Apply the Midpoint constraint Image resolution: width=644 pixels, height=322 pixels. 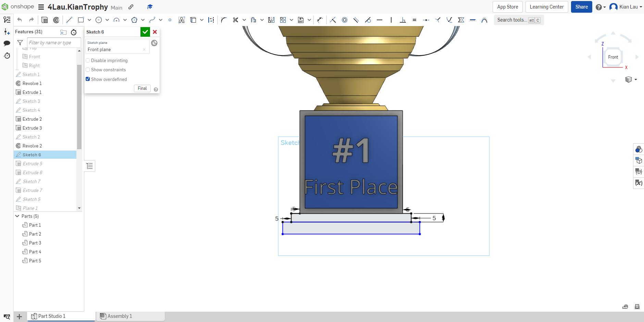point(426,20)
